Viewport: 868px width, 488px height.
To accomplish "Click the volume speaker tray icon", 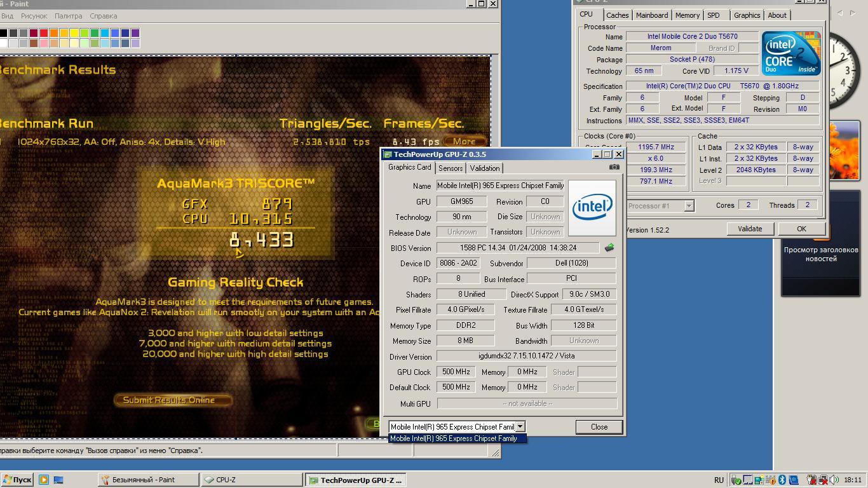I will [x=834, y=480].
